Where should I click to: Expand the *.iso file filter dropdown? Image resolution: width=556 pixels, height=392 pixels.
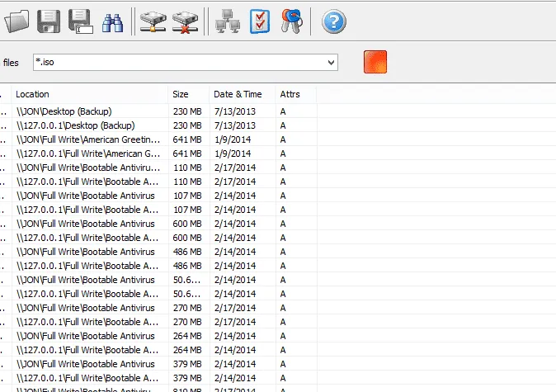332,62
